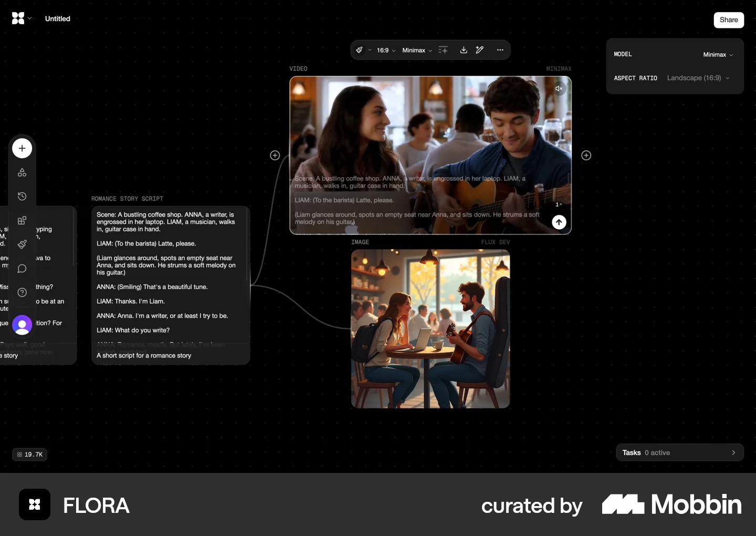Select the Flux Dev coffee shop image thumbnail
The width and height of the screenshot is (756, 536).
tap(430, 329)
